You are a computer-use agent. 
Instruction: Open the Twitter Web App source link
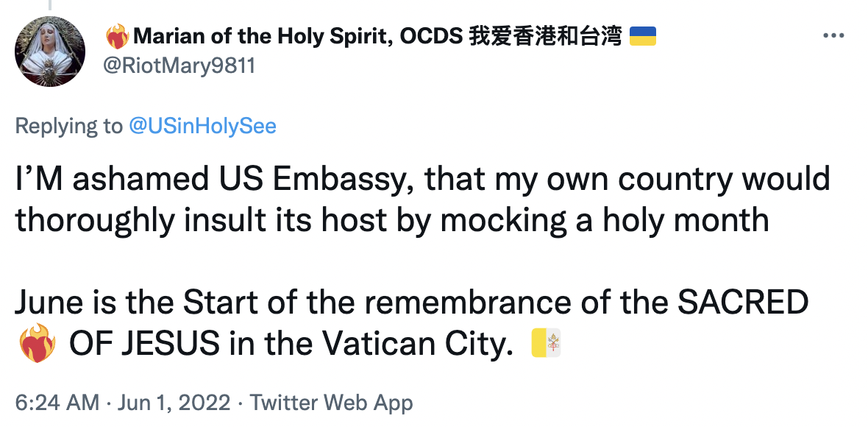click(x=331, y=403)
